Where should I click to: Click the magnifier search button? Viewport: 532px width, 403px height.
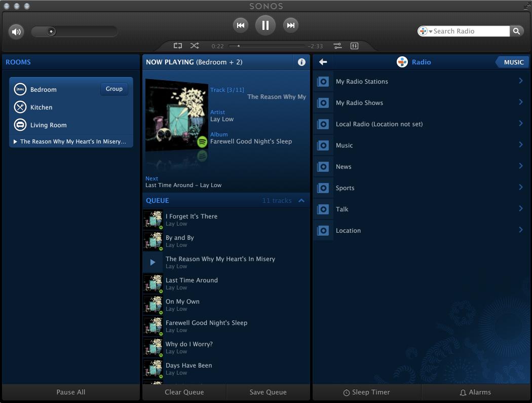click(x=516, y=31)
